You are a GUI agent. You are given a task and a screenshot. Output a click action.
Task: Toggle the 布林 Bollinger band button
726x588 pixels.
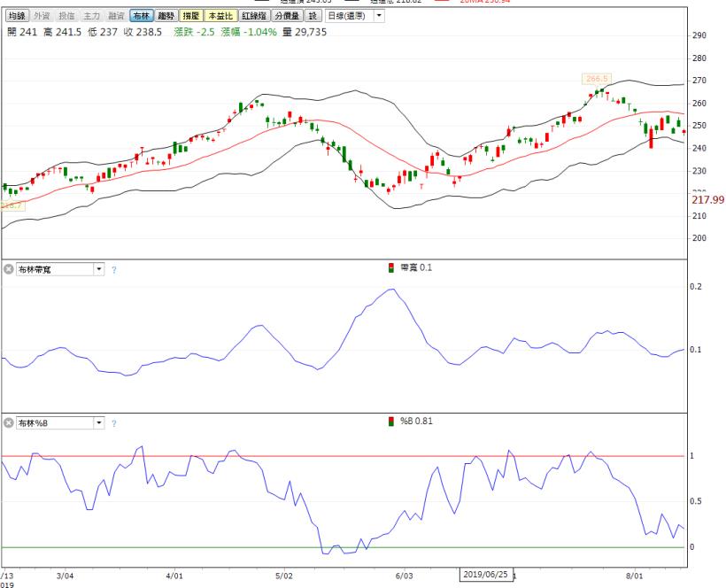coord(142,16)
